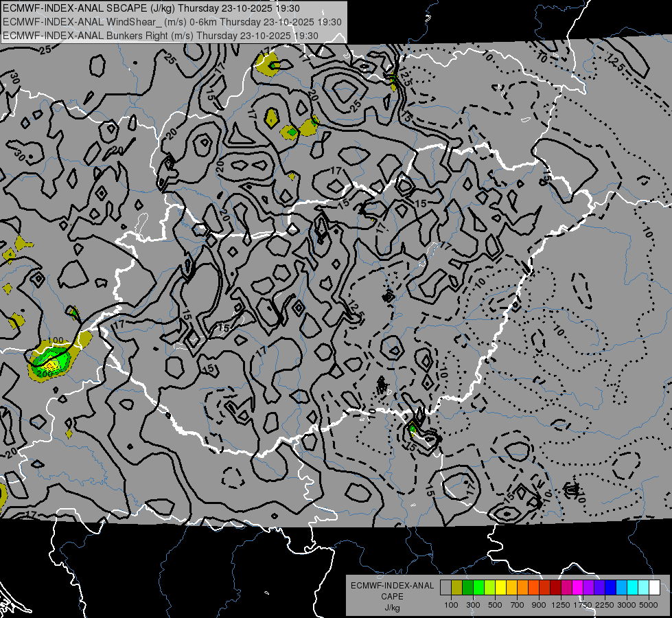Click the bright magenta legend swatch
This screenshot has height=618, width=672.
578,588
